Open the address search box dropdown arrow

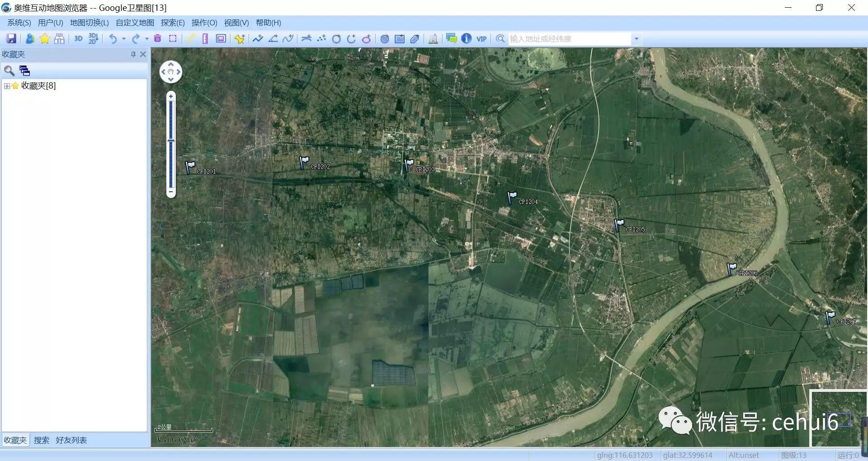[x=637, y=39]
